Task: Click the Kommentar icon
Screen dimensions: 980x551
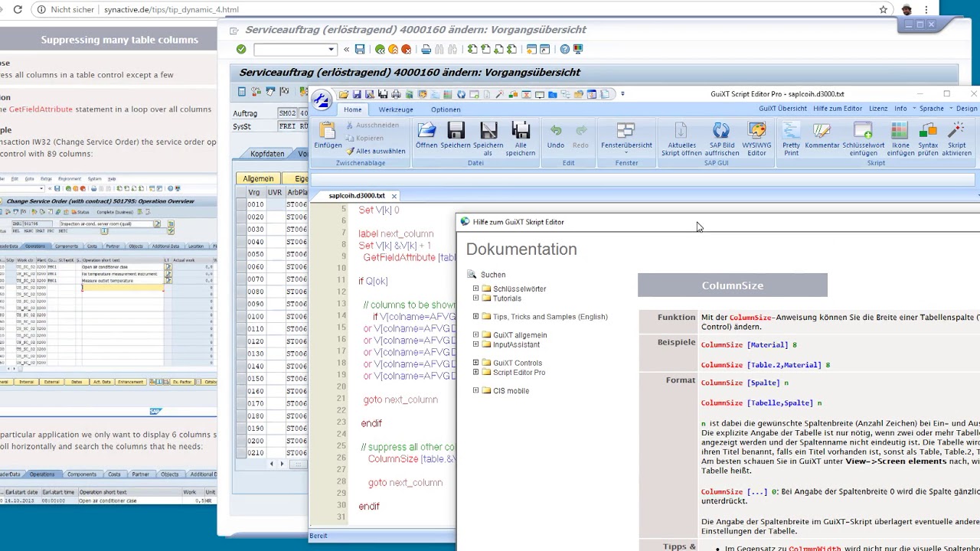Action: tap(822, 135)
